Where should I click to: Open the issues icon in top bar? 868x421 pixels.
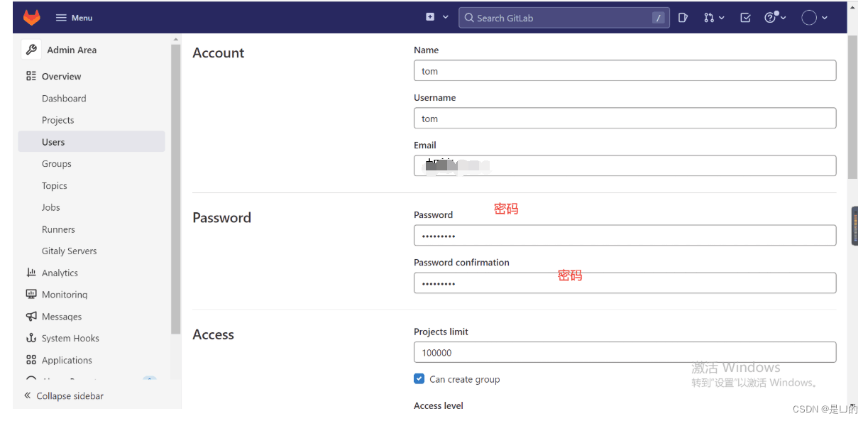683,18
